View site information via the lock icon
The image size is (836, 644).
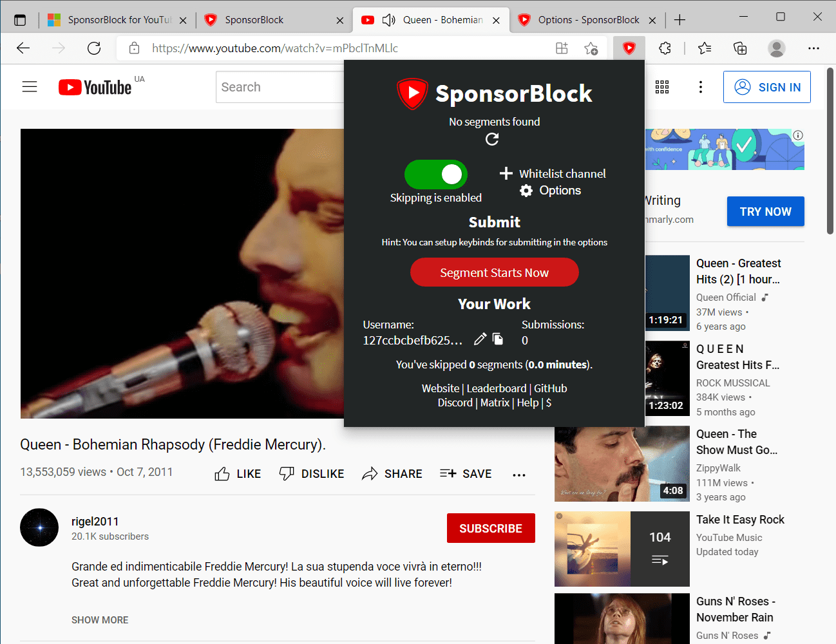[x=134, y=48]
